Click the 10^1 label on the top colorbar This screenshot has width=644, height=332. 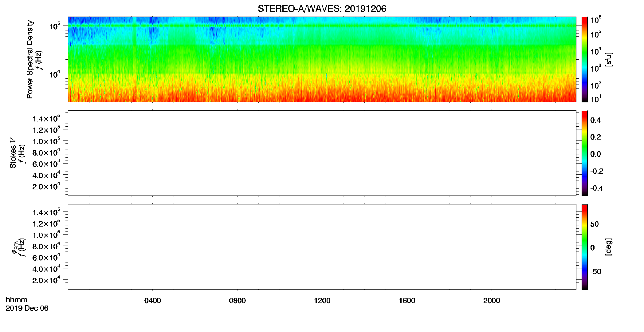pos(596,99)
